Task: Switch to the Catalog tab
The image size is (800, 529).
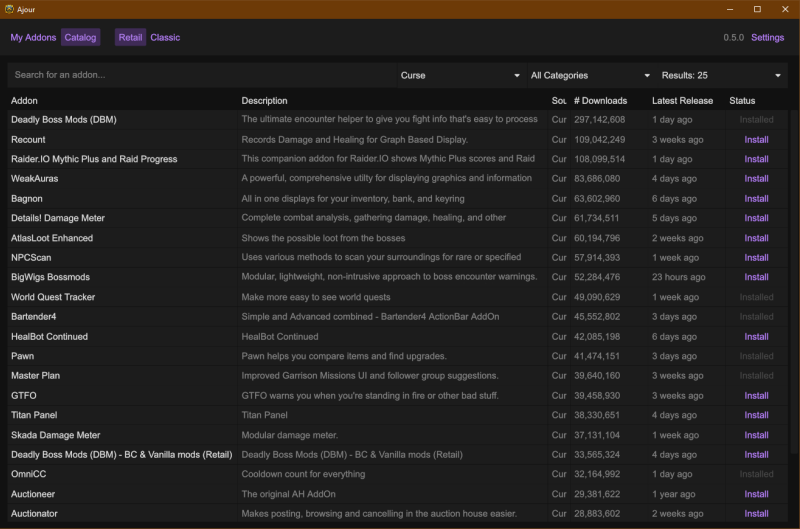Action: (80, 37)
